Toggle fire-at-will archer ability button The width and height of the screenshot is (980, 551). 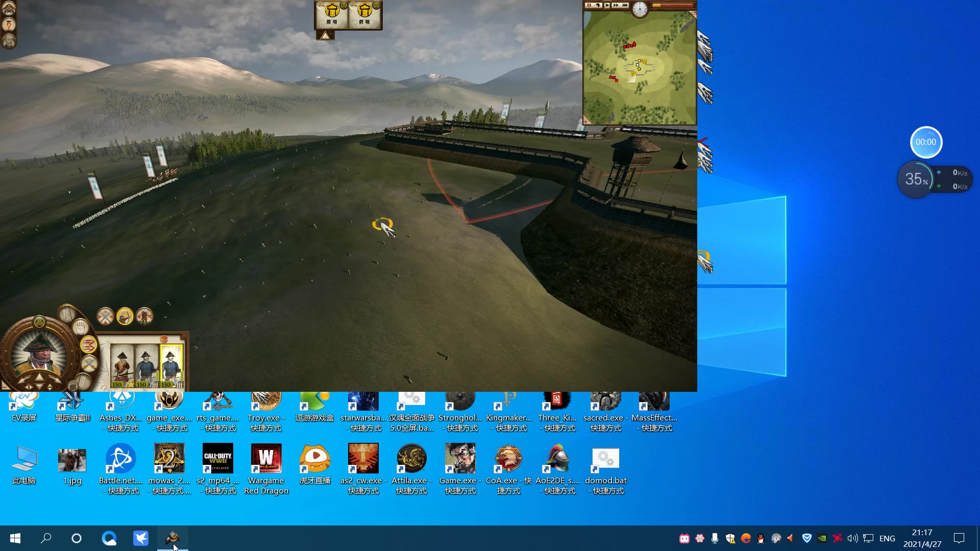point(125,316)
